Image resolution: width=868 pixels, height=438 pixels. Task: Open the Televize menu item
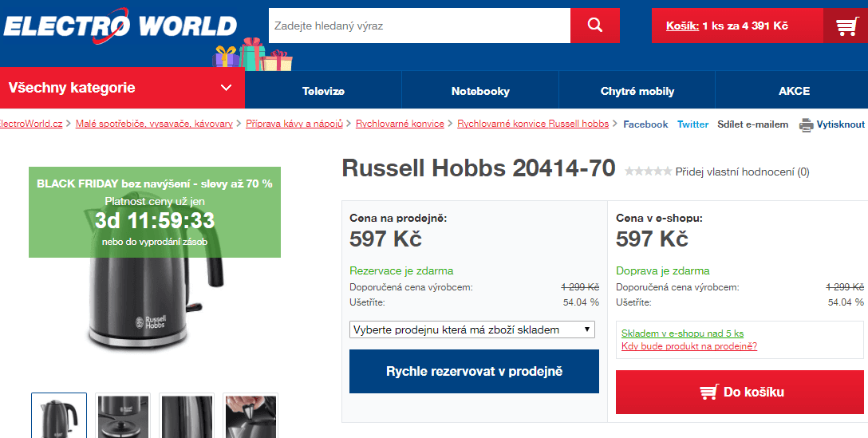point(323,92)
